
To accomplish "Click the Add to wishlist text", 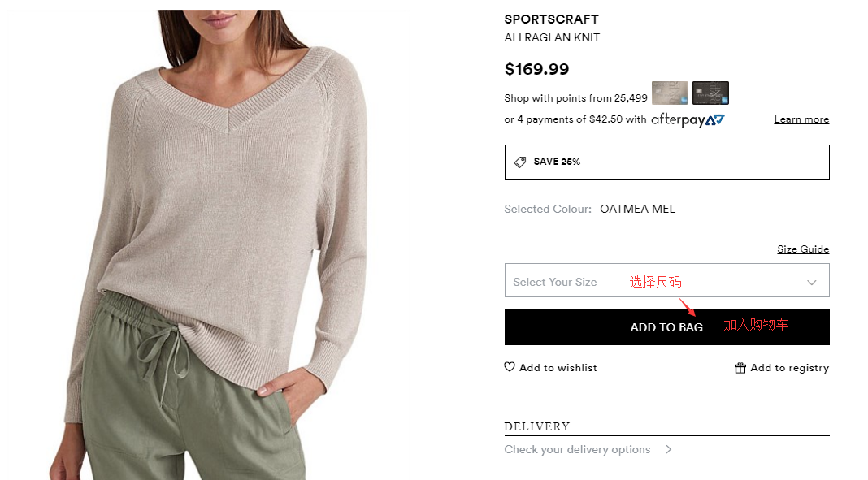I will pos(558,368).
